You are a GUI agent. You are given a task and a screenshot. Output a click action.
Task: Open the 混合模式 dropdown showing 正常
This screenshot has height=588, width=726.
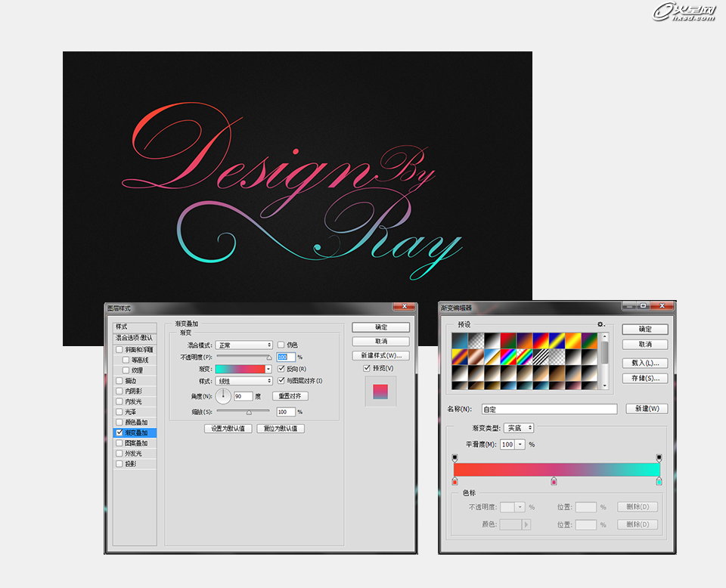pyautogui.click(x=244, y=345)
